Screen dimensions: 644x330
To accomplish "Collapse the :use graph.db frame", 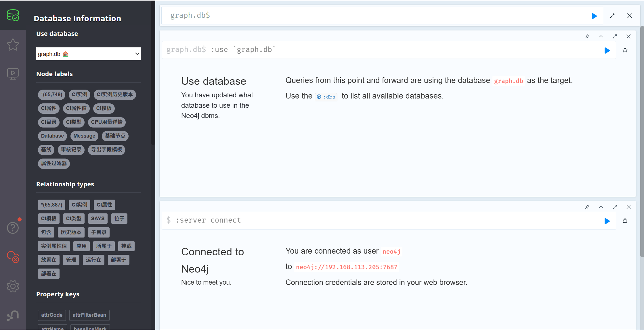I will coord(601,36).
